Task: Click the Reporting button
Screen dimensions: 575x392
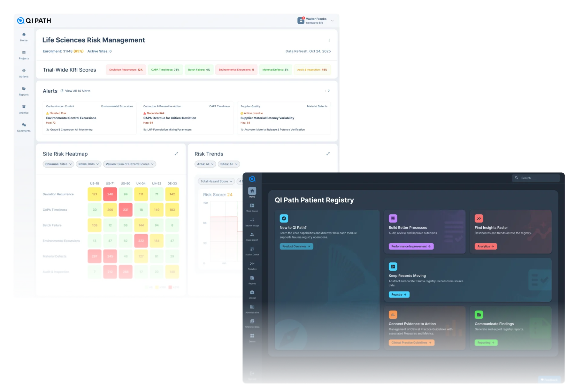Action: 486,343
